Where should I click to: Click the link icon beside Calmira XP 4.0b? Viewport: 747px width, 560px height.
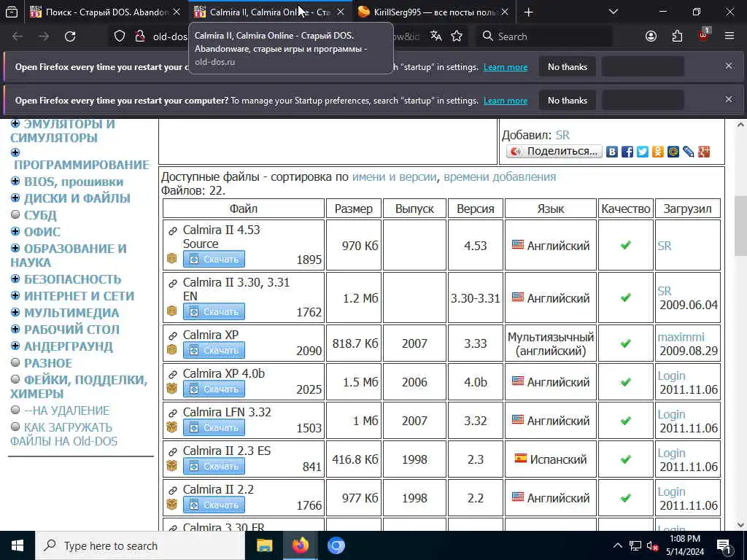click(x=172, y=374)
